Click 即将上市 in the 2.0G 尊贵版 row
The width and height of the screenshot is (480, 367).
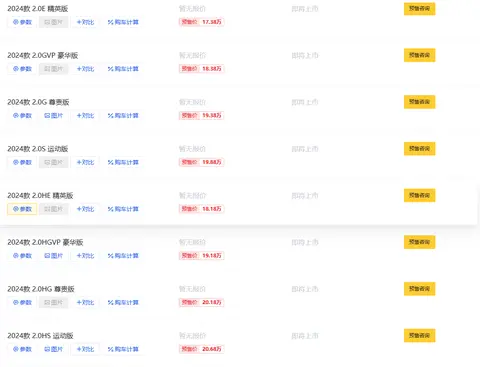pos(305,102)
